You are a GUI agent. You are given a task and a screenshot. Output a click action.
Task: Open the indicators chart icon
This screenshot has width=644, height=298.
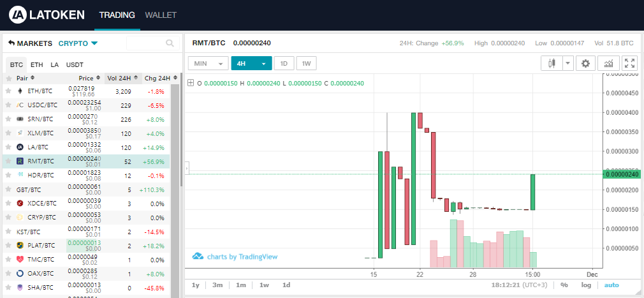[x=609, y=63]
